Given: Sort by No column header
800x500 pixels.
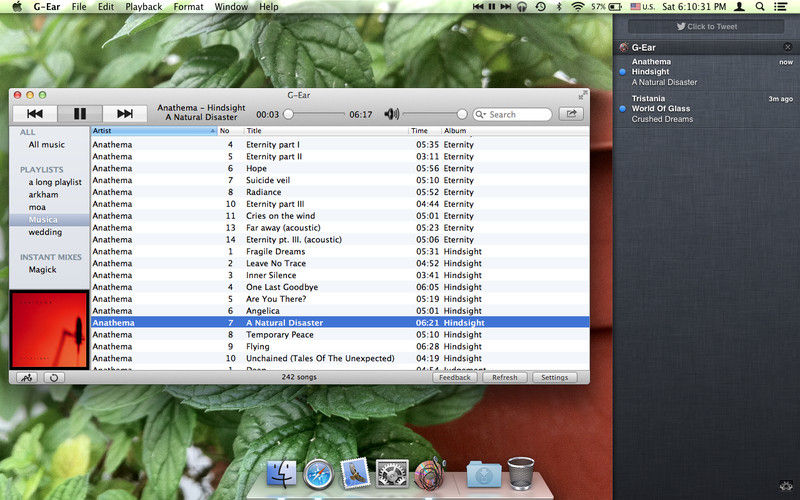Looking at the screenshot, I should pos(231,131).
